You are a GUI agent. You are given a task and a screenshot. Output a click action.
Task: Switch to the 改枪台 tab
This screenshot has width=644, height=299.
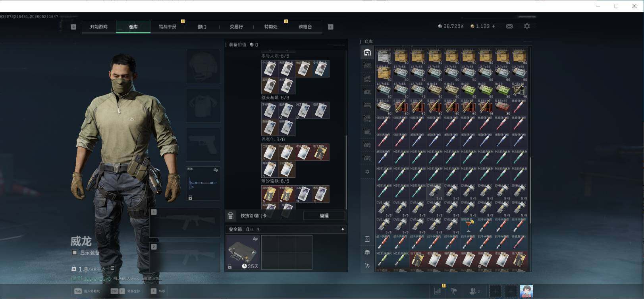pyautogui.click(x=305, y=27)
